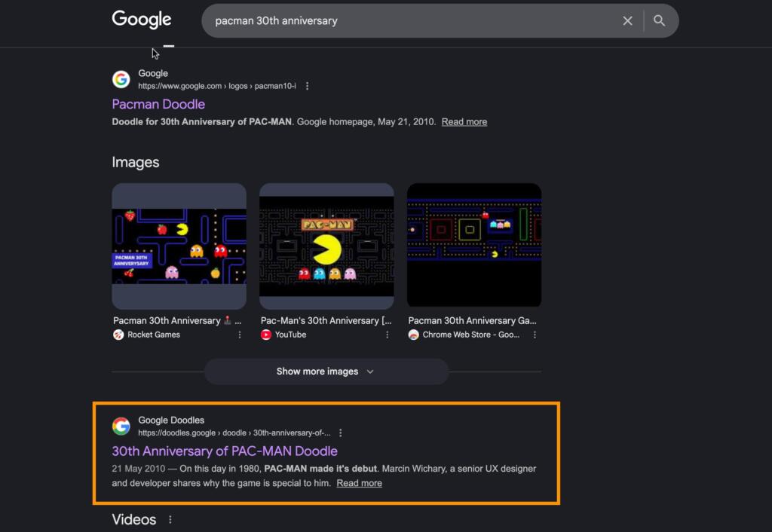The image size is (772, 532).
Task: Click the Google favicon beside first result
Action: [x=121, y=79]
